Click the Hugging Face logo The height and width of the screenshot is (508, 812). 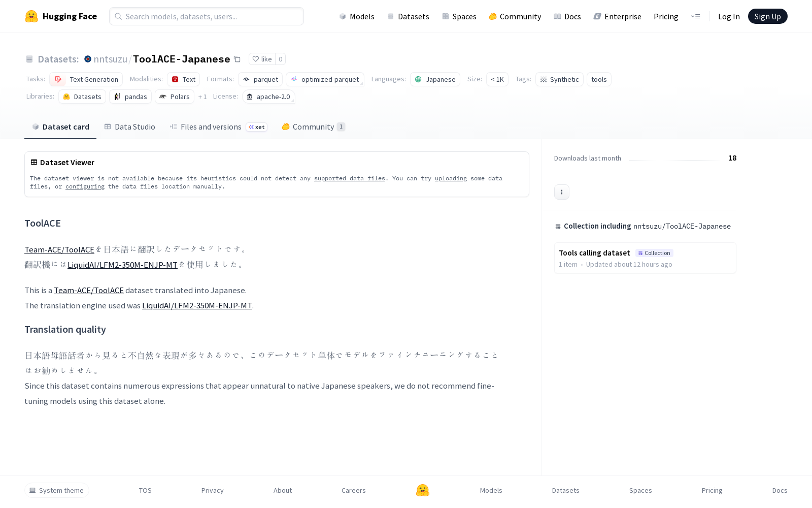pos(61,16)
